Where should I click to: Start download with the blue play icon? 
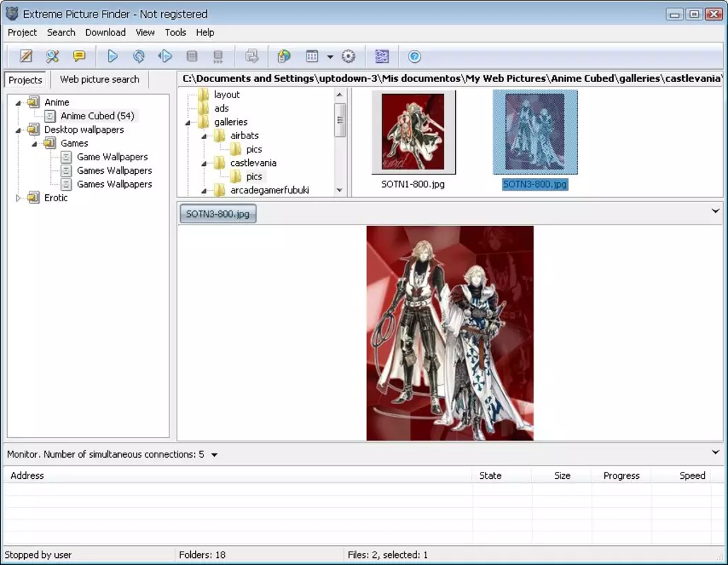click(112, 56)
